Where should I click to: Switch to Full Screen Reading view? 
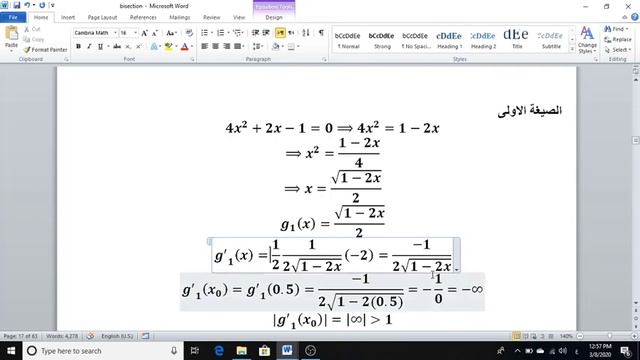pos(525,336)
